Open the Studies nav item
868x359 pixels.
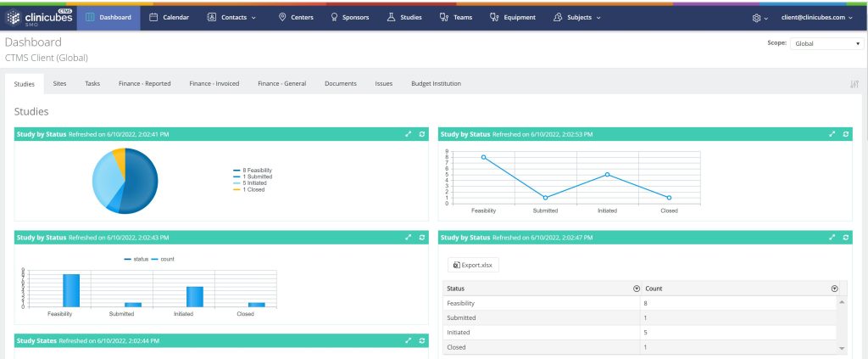[x=404, y=17]
